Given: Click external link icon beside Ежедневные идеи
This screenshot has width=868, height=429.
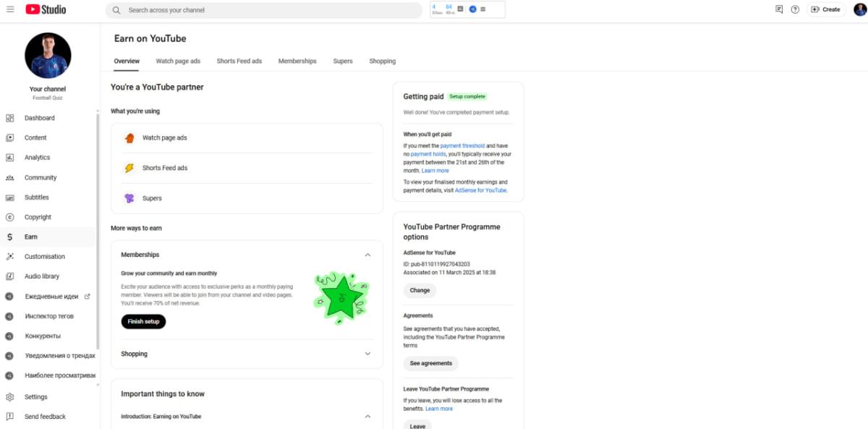Looking at the screenshot, I should [88, 296].
